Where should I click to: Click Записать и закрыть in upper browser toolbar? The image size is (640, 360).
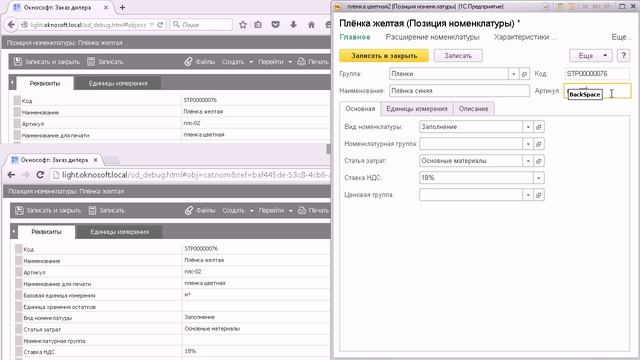point(47,62)
